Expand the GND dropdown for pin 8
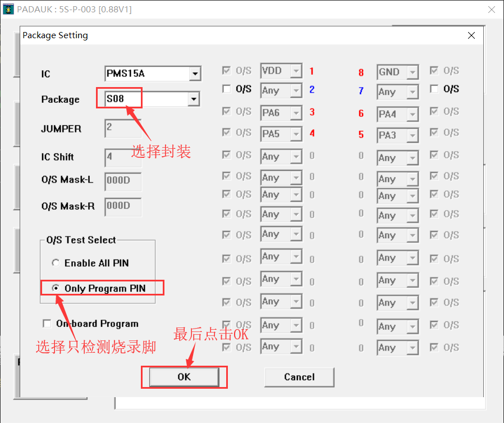 pyautogui.click(x=413, y=72)
